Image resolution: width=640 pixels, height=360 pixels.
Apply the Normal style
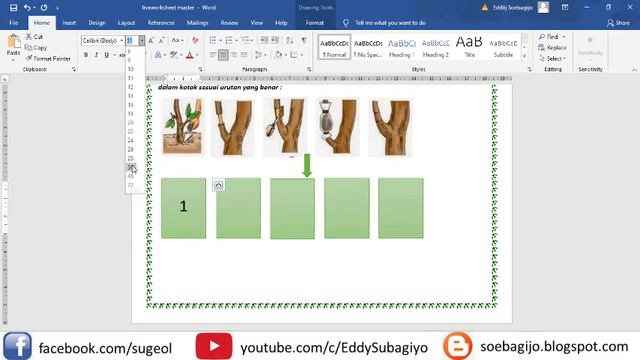tap(334, 47)
